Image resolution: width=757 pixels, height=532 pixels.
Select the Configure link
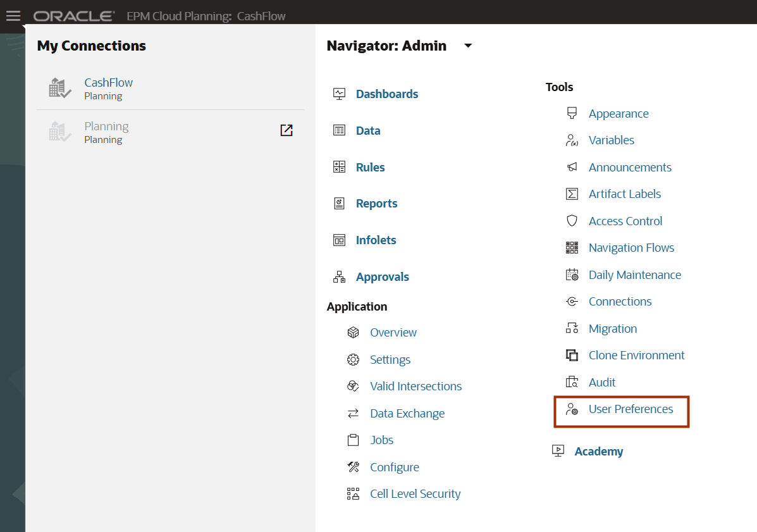pyautogui.click(x=395, y=467)
